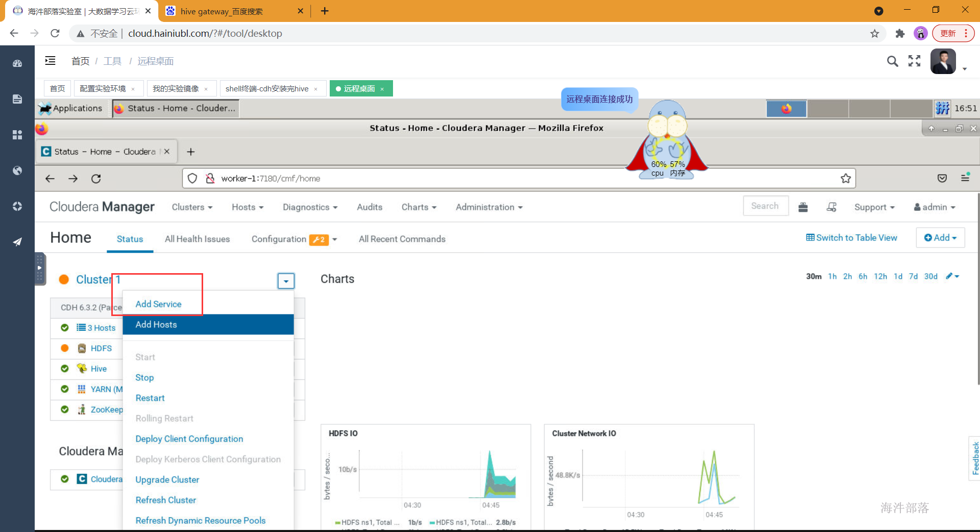The width and height of the screenshot is (980, 532).
Task: Choose Restart in cluster menu
Action: (150, 398)
